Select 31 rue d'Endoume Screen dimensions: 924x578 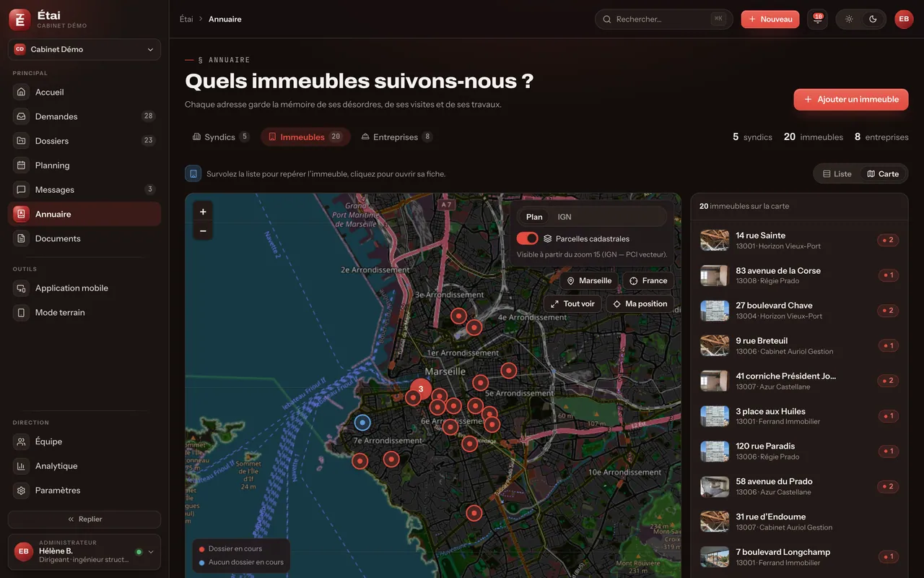pyautogui.click(x=800, y=522)
